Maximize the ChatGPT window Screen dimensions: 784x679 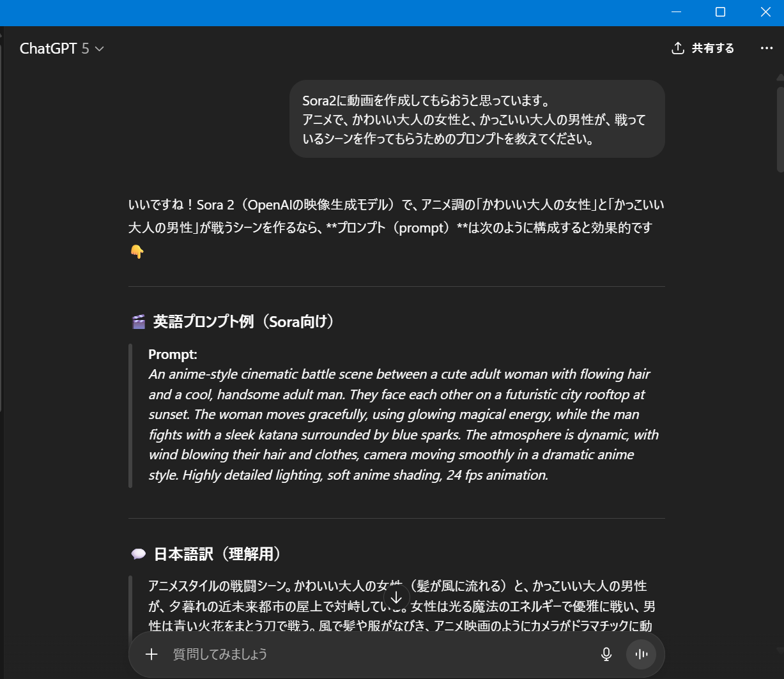tap(720, 12)
